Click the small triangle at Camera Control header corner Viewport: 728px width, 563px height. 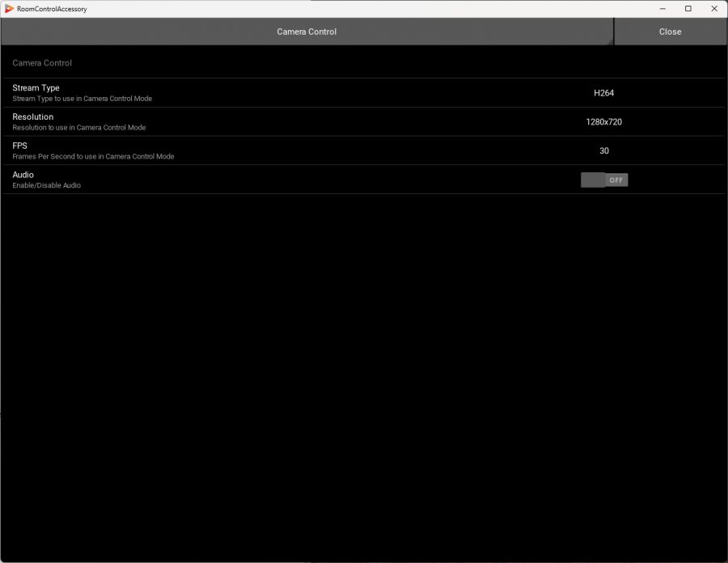(609, 41)
